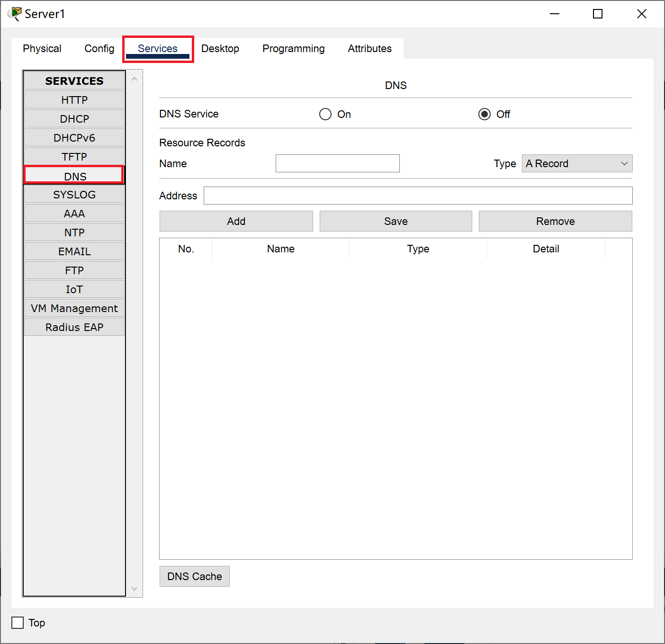This screenshot has width=665, height=644.
Task: Click the services list scroll-up arrow
Action: coord(135,79)
